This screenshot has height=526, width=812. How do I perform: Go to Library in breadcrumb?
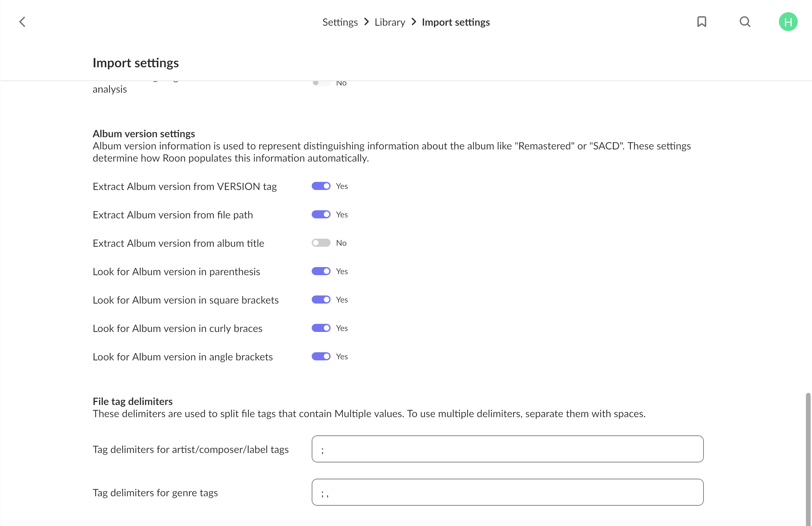[x=390, y=22]
